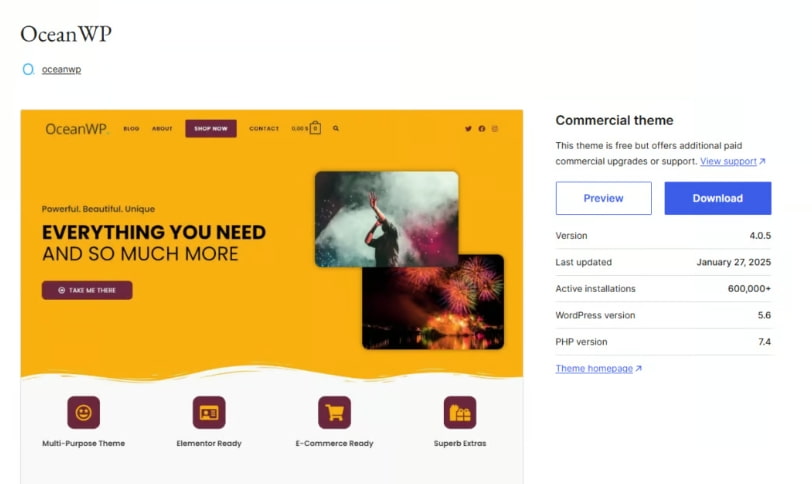Click the Twitter bird icon
Image resolution: width=812 pixels, height=484 pixels.
pyautogui.click(x=468, y=129)
